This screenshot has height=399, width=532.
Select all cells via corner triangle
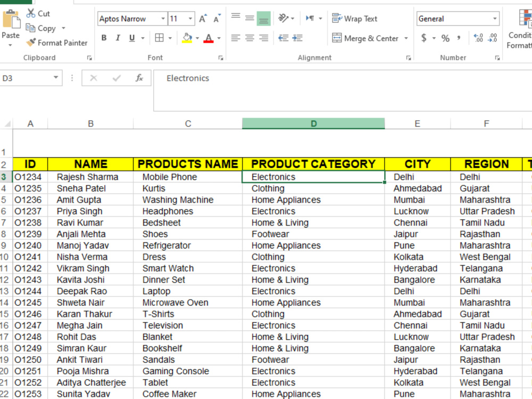[7, 123]
